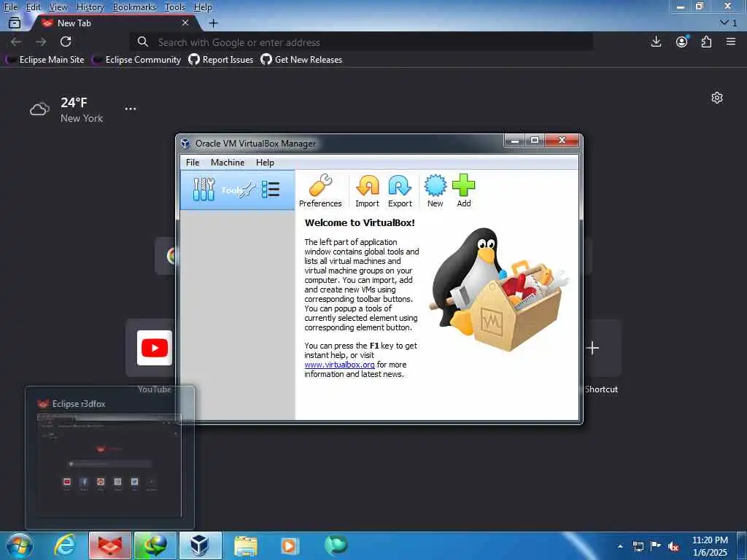The height and width of the screenshot is (560, 747).
Task: Open Windows Explorer from taskbar
Action: point(246,545)
